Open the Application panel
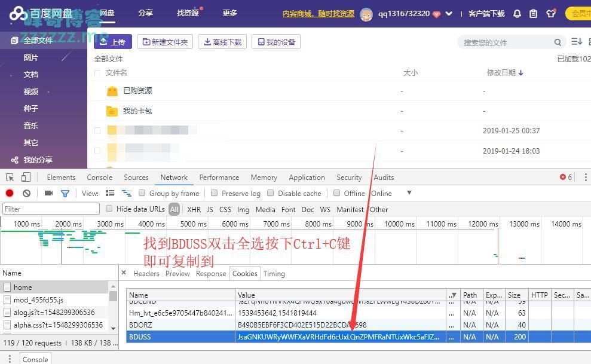Image resolution: width=591 pixels, height=364 pixels. click(307, 178)
